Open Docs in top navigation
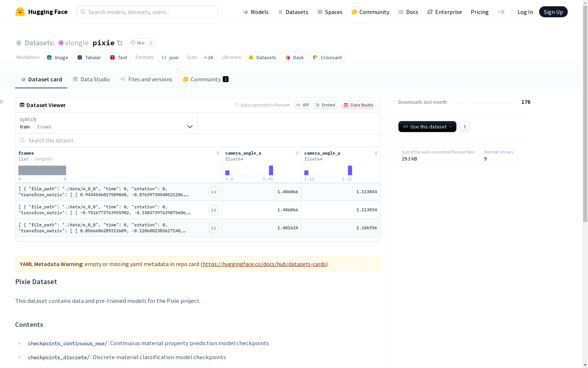588x368 pixels. click(408, 12)
